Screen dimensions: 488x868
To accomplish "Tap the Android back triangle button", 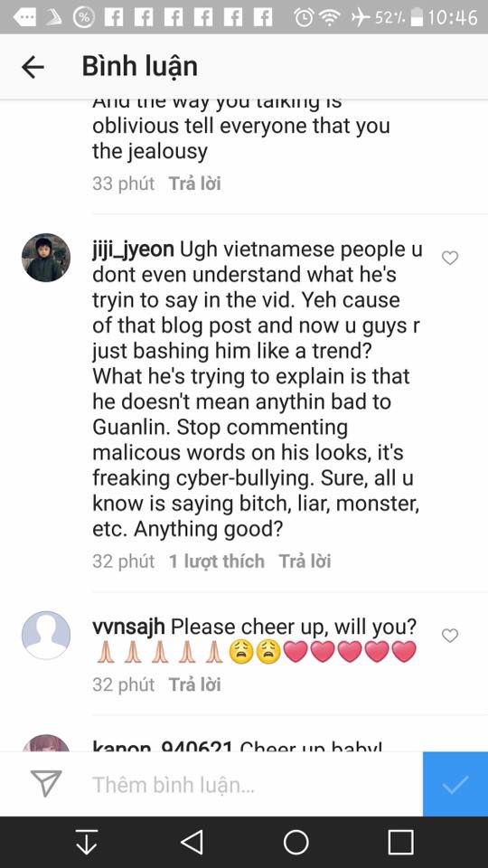I will coord(192,842).
